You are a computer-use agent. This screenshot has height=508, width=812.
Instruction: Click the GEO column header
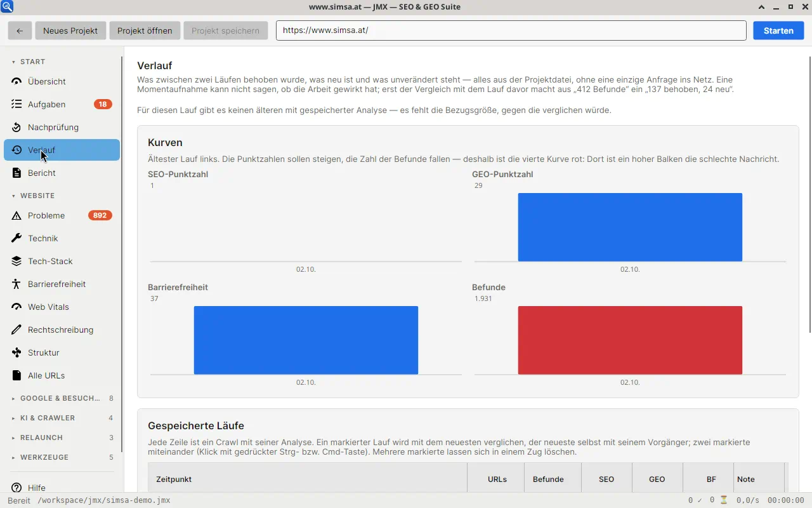point(657,479)
